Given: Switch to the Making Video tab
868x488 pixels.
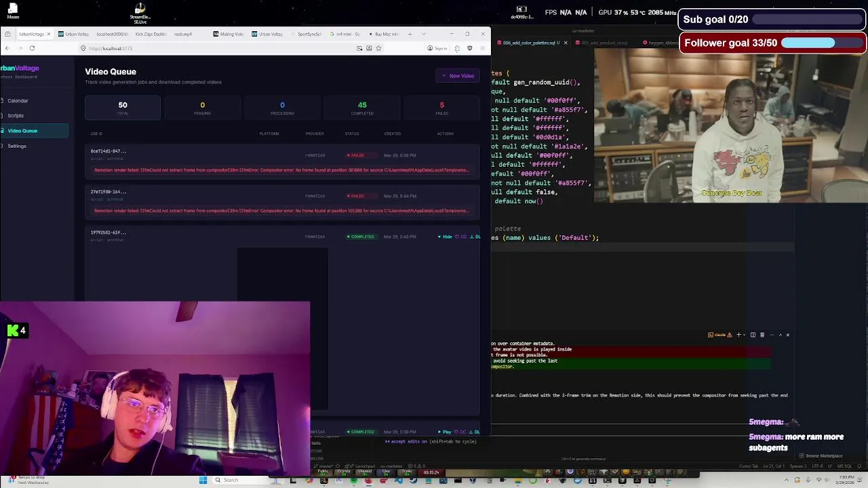Looking at the screenshot, I should click(229, 34).
